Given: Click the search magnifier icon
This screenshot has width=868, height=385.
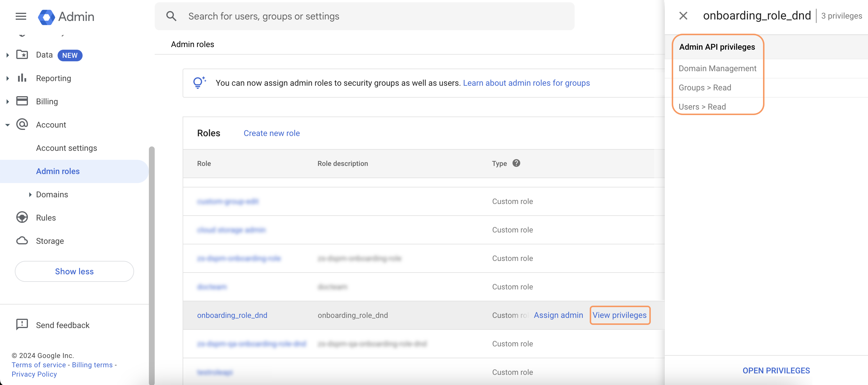Looking at the screenshot, I should [x=172, y=16].
